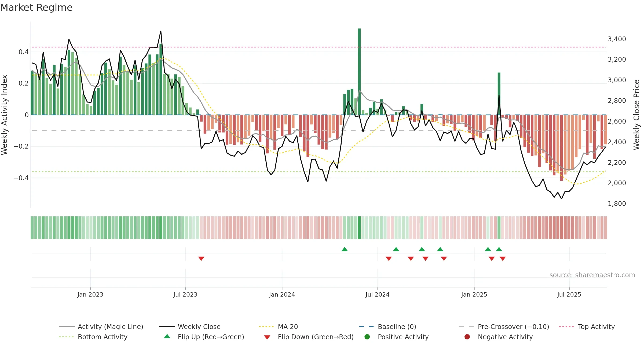
Task: Click the Jul 2023 x-axis label
Action: (x=185, y=294)
